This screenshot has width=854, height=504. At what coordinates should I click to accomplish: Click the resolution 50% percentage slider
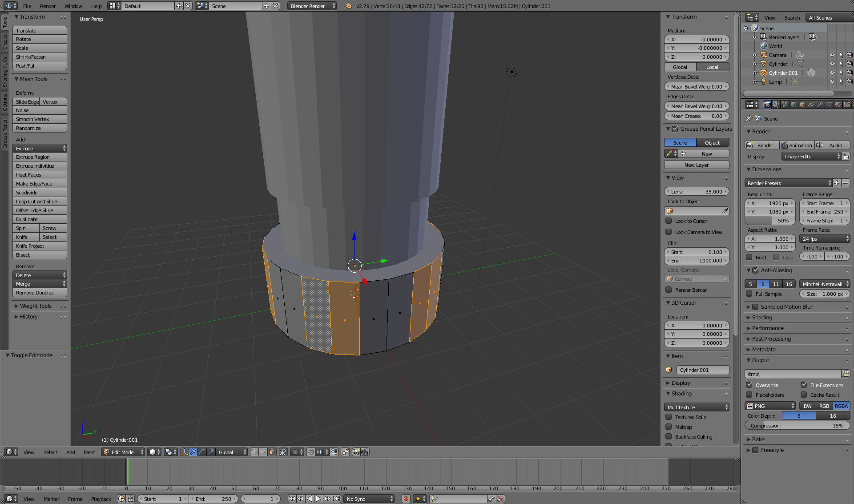[x=769, y=220]
